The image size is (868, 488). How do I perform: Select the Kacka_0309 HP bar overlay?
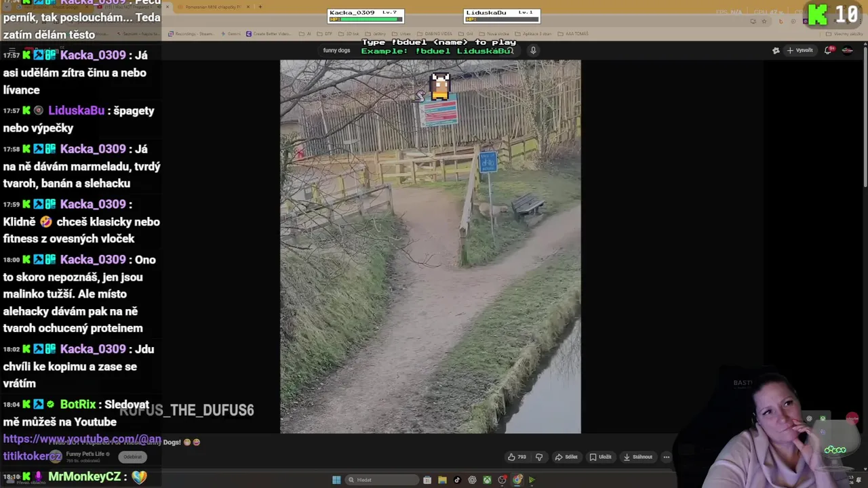[366, 16]
